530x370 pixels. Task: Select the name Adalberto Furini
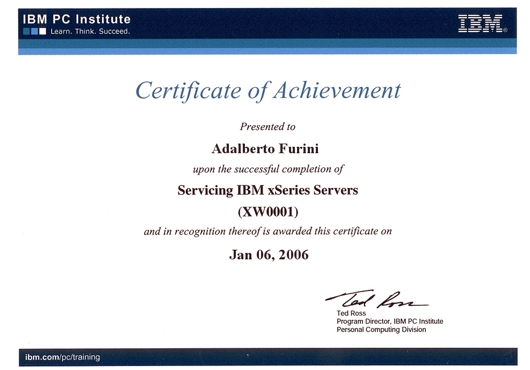(x=265, y=149)
